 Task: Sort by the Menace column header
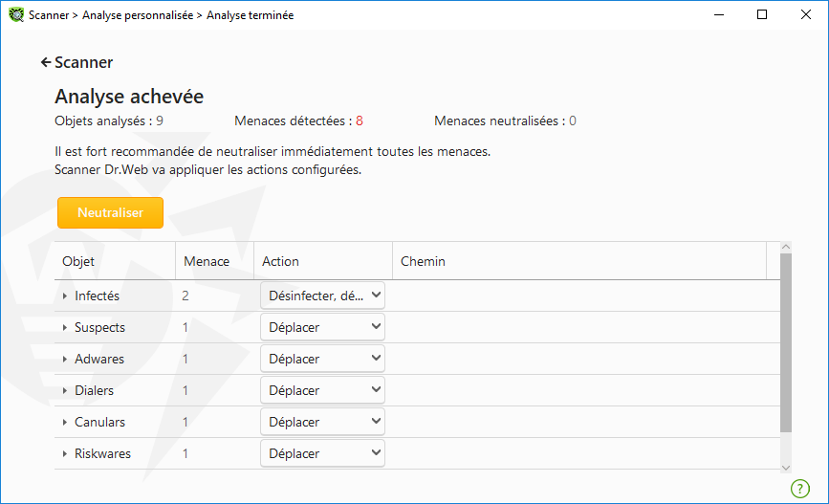[x=214, y=261]
